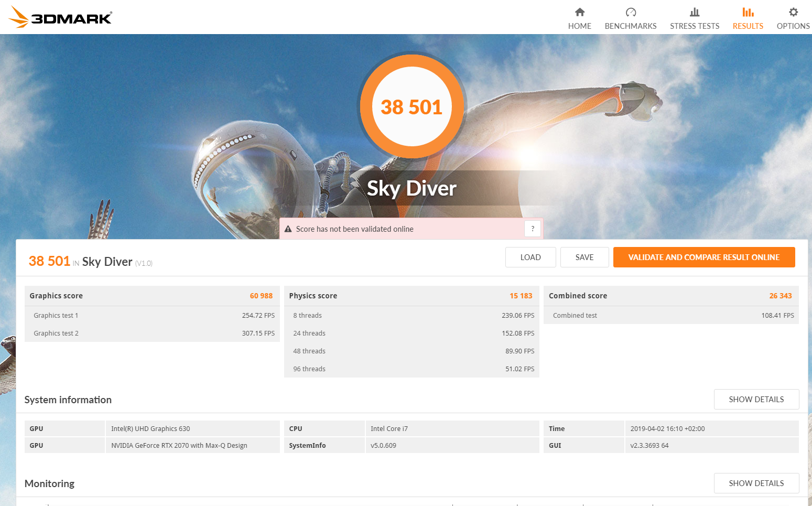Click the 38 501 score circle
812x506 pixels.
coord(412,107)
